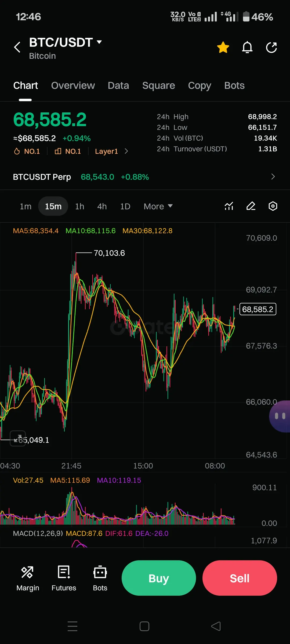Open the chart indicators icon
Image resolution: width=290 pixels, height=644 pixels.
pos(229,206)
